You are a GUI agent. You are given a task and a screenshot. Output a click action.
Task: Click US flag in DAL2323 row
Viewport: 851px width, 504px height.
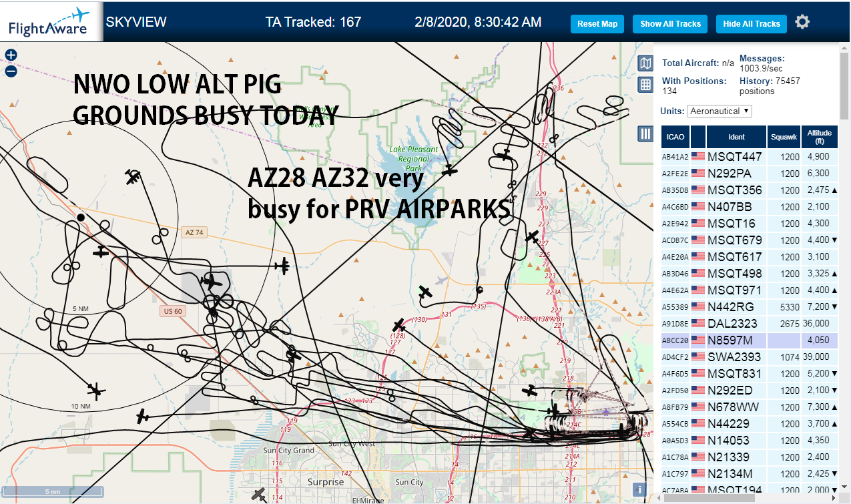coord(698,324)
